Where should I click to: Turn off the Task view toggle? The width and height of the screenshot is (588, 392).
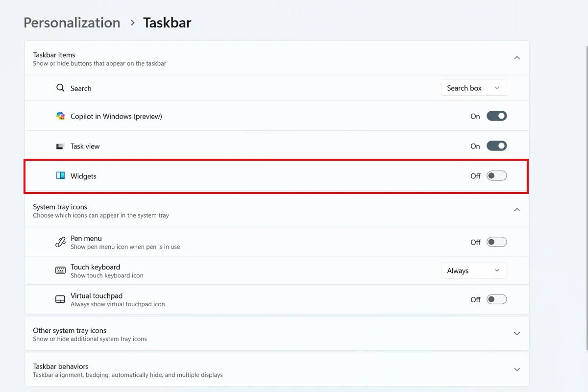(496, 146)
